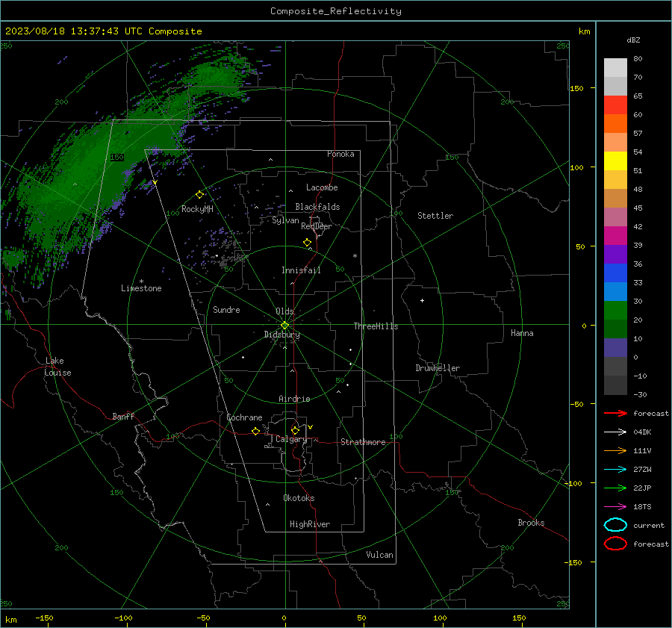Click the Innisfail label
This screenshot has width=672, height=628.
coord(301,270)
